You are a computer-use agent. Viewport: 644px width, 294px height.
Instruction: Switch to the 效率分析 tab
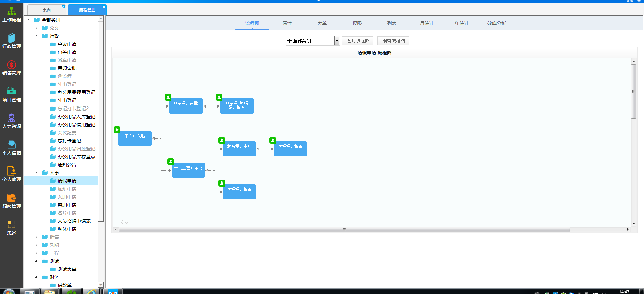(496, 23)
